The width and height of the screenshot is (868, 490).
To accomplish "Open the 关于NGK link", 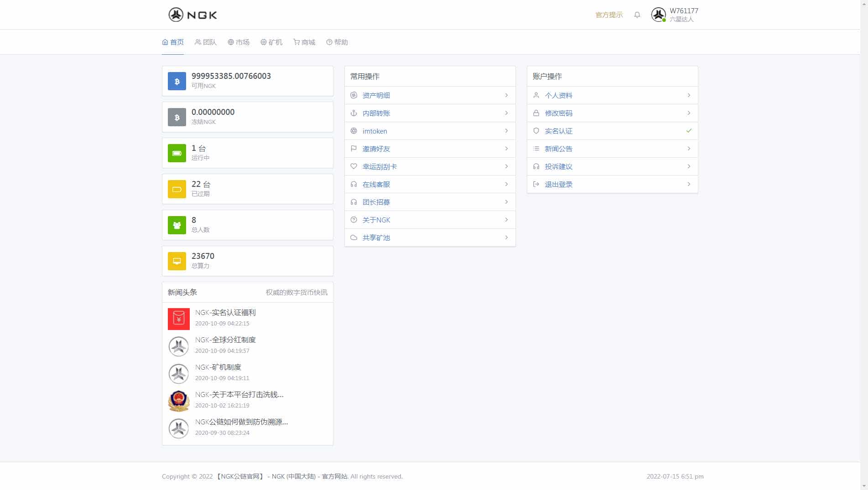I will pyautogui.click(x=376, y=220).
